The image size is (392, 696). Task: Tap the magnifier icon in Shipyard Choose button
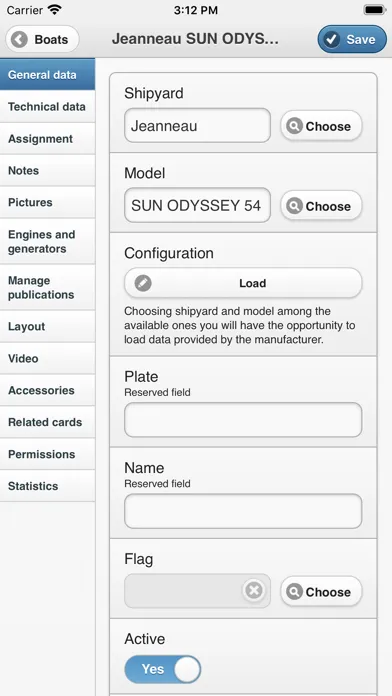(x=294, y=126)
